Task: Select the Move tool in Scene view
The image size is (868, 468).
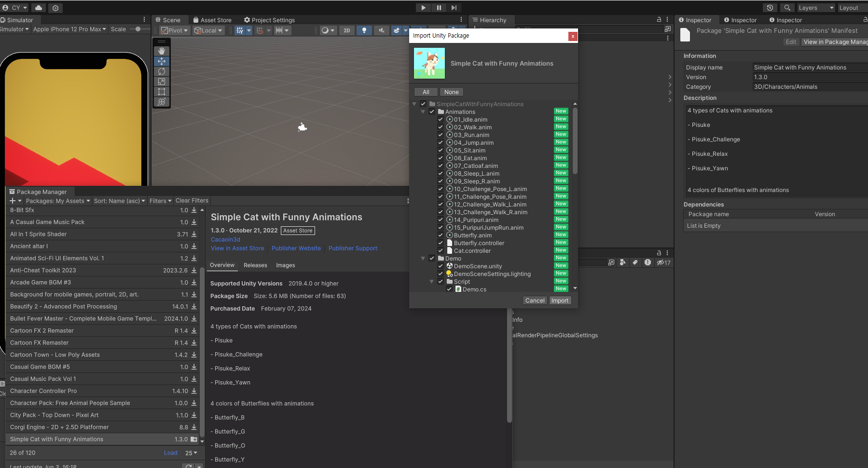Action: 162,61
